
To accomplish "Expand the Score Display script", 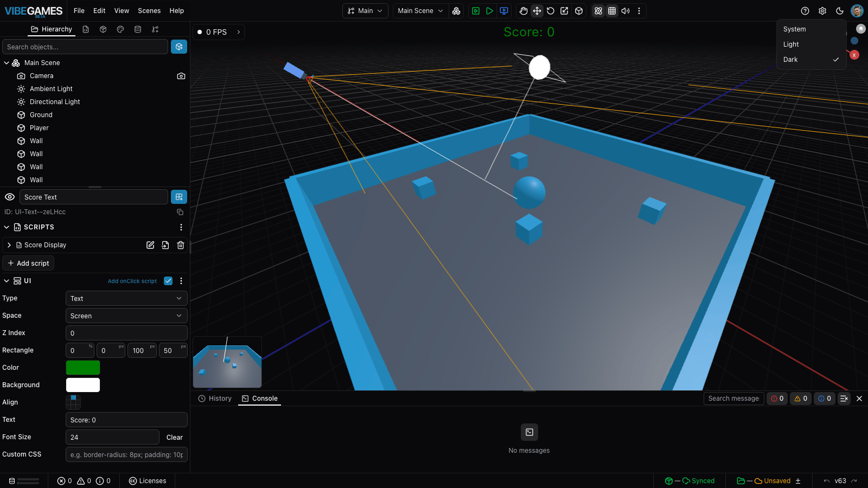I will [9, 245].
